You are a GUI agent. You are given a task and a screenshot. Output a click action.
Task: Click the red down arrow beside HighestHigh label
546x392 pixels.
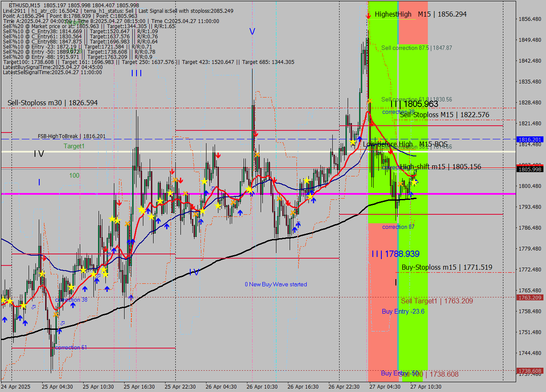tap(368, 16)
